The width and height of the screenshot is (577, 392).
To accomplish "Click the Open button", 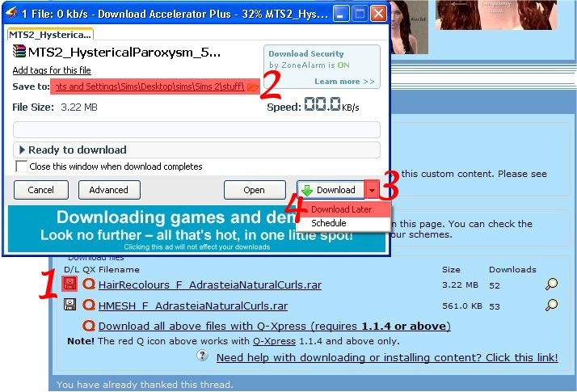I will [x=255, y=190].
